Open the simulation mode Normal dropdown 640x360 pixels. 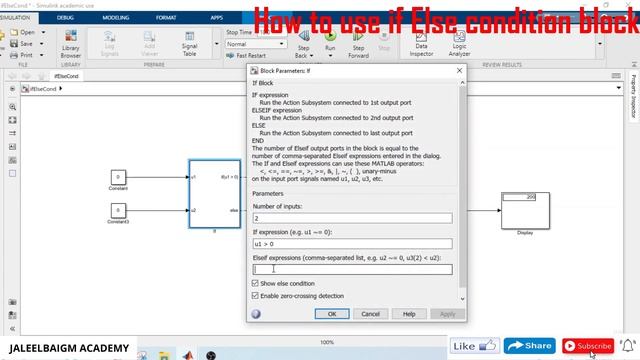point(256,44)
